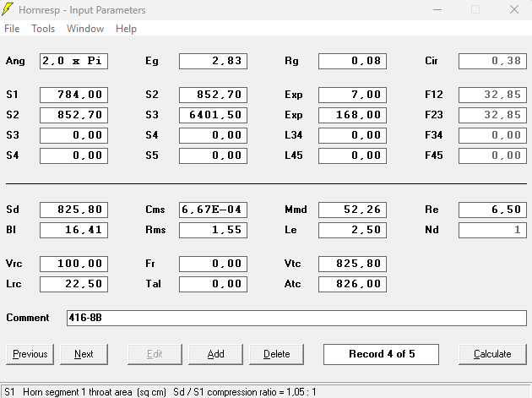Click the Mmd field with 52,26
This screenshot has width=532, height=398.
pos(352,210)
